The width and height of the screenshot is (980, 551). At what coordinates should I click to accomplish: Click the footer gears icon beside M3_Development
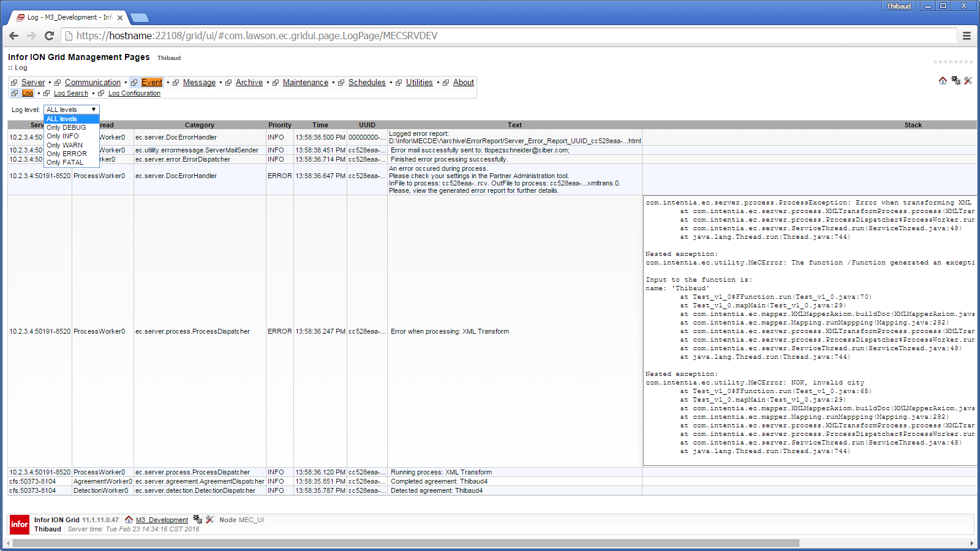click(x=197, y=520)
